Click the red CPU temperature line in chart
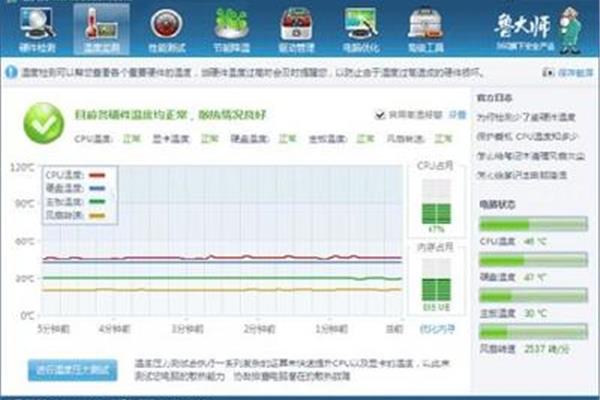Image resolution: width=600 pixels, height=400 pixels. (222, 258)
